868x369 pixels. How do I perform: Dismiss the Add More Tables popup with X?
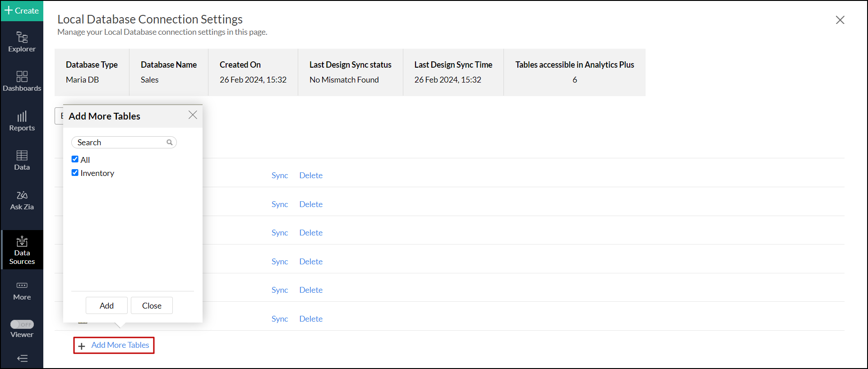tap(193, 115)
